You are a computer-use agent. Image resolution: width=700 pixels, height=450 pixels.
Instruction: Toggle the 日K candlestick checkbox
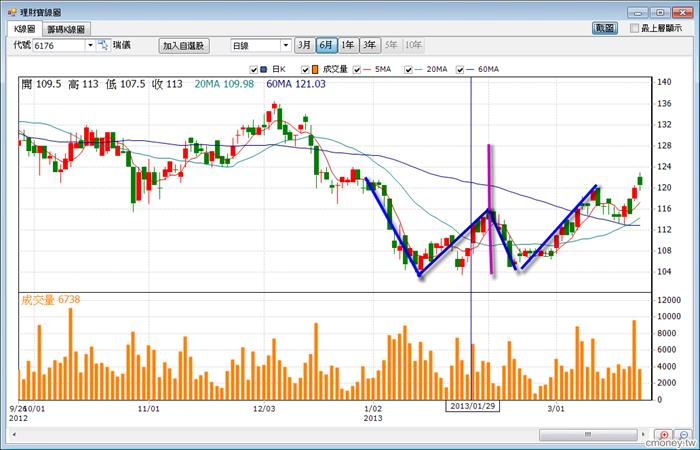[x=253, y=70]
